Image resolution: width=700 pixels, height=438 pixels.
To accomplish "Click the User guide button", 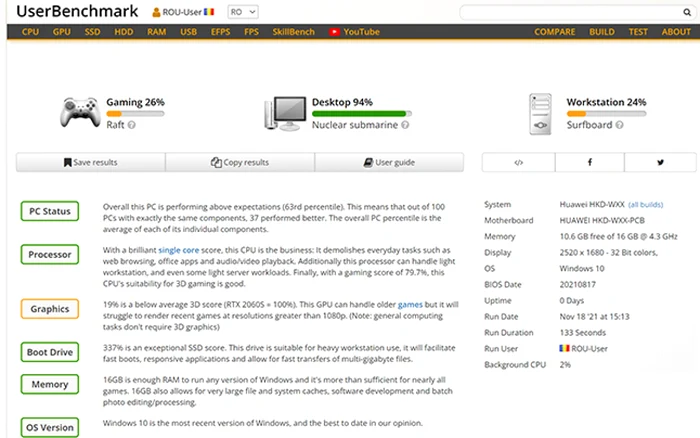I will (x=389, y=163).
